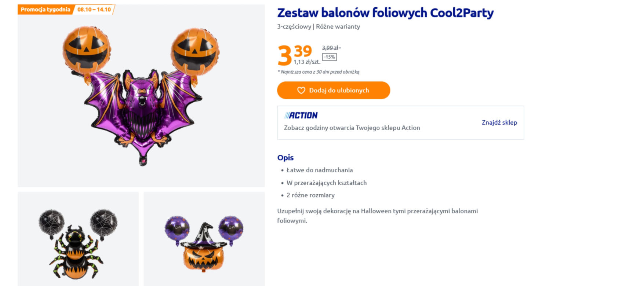Image resolution: width=644 pixels, height=286 pixels.
Task: Click the 1,13 zł/szt. unit price
Action: (x=307, y=62)
